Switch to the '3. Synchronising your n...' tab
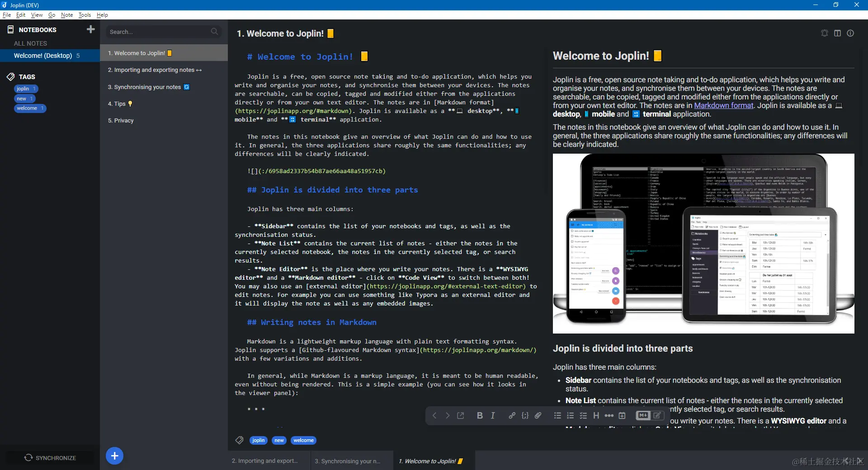This screenshot has width=868, height=470. (x=352, y=461)
